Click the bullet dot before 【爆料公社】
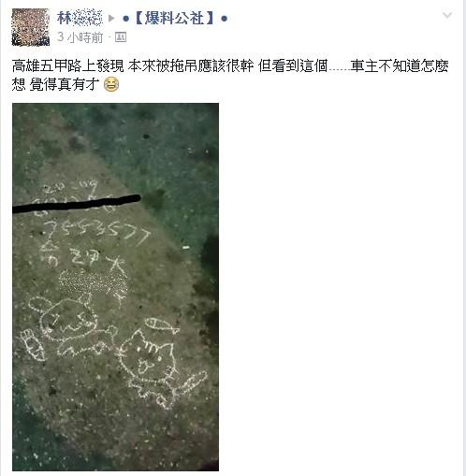466x476 pixels. tap(125, 19)
